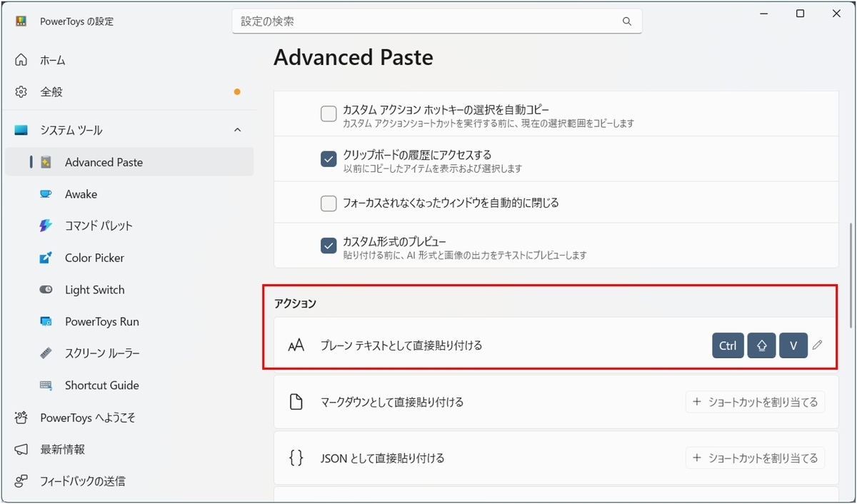857x504 pixels.
Task: Open the Light Switch icon
Action: [x=46, y=290]
